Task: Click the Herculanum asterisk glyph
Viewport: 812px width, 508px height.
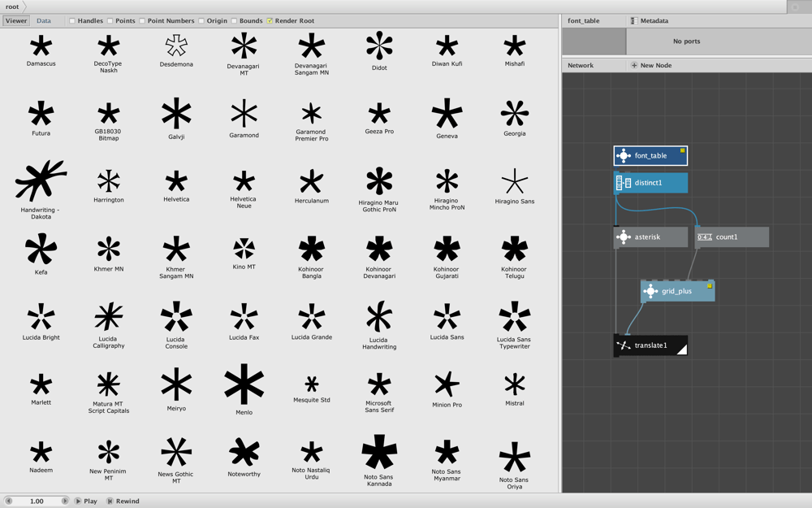Action: tap(311, 181)
